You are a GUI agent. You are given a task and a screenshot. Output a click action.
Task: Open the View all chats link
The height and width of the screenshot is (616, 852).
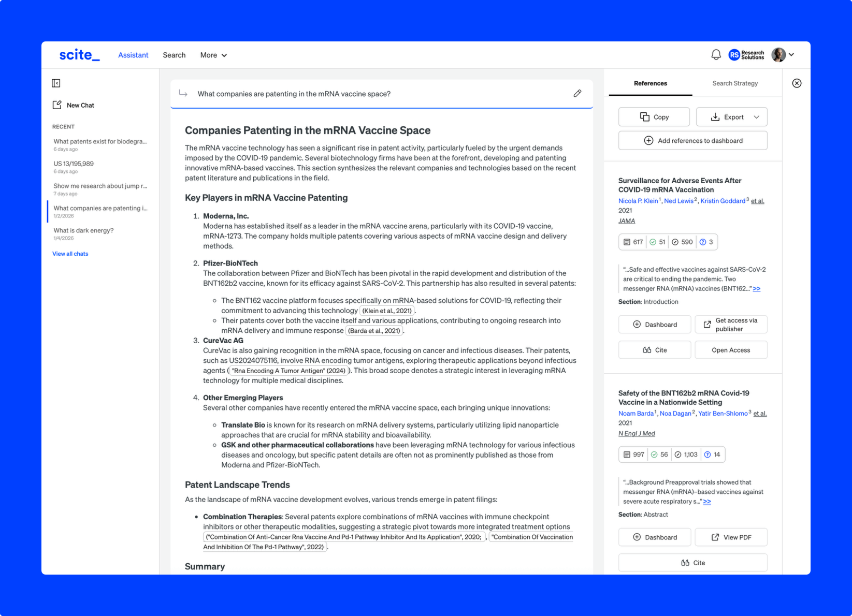(70, 254)
